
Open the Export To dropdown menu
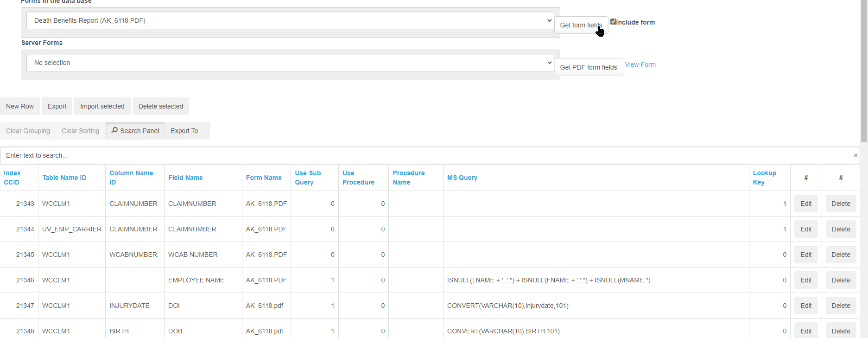[x=187, y=131]
